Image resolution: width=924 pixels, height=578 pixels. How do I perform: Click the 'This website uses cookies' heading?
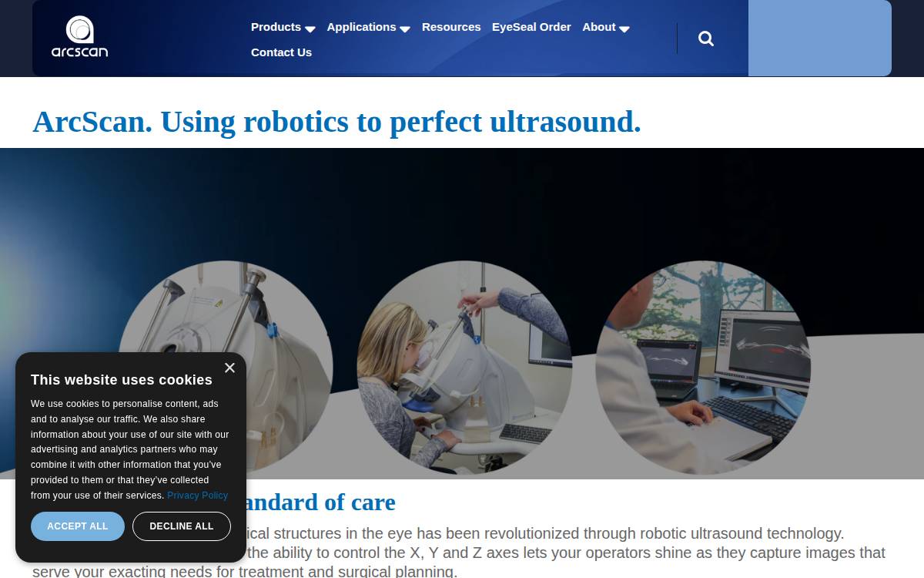[122, 380]
